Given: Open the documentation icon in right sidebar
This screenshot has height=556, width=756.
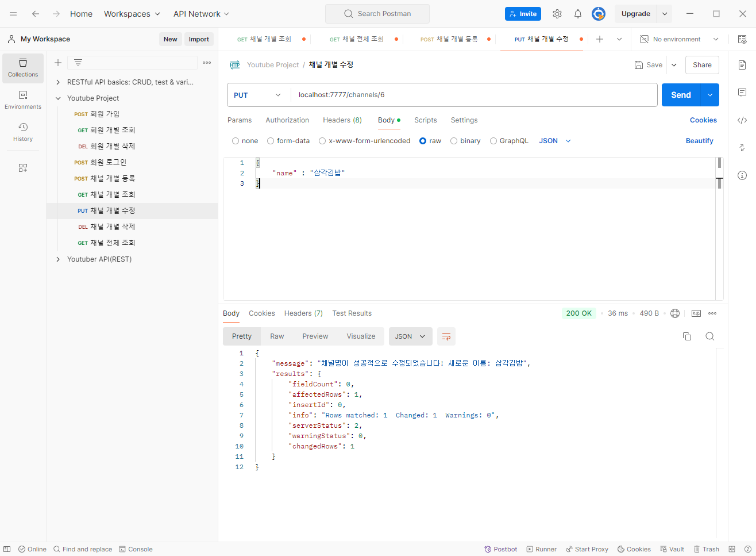Looking at the screenshot, I should click(x=742, y=65).
